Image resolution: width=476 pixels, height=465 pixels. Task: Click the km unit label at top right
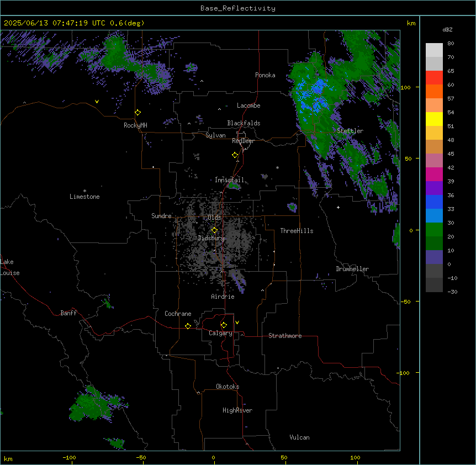[411, 23]
